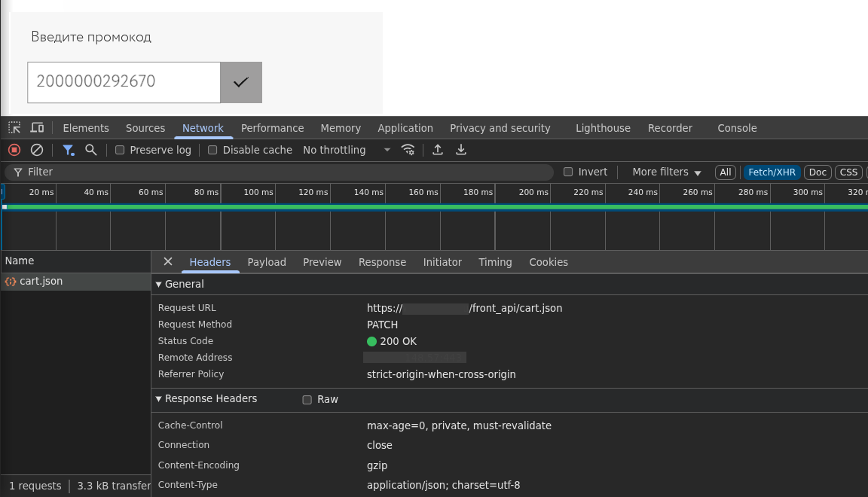Import HAR file upload icon
The image size is (868, 497).
point(437,150)
